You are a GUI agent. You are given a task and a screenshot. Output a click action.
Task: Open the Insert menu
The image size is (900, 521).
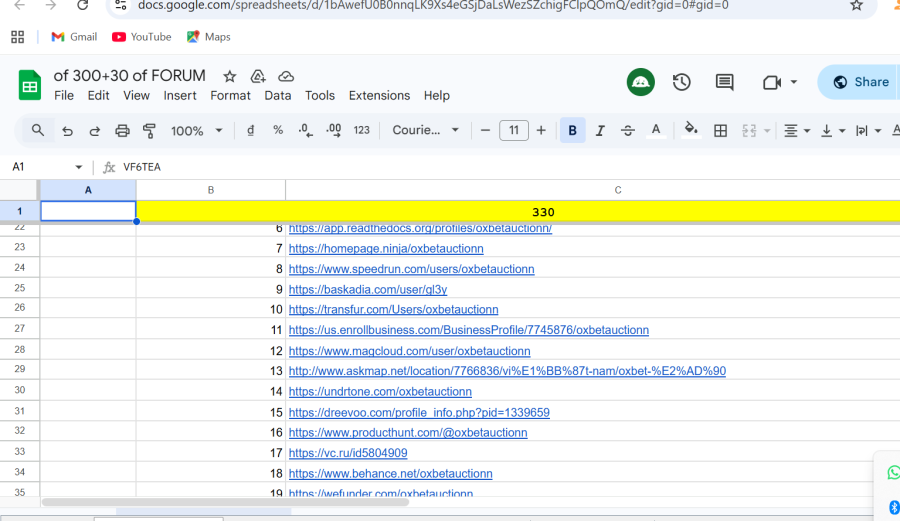point(180,95)
